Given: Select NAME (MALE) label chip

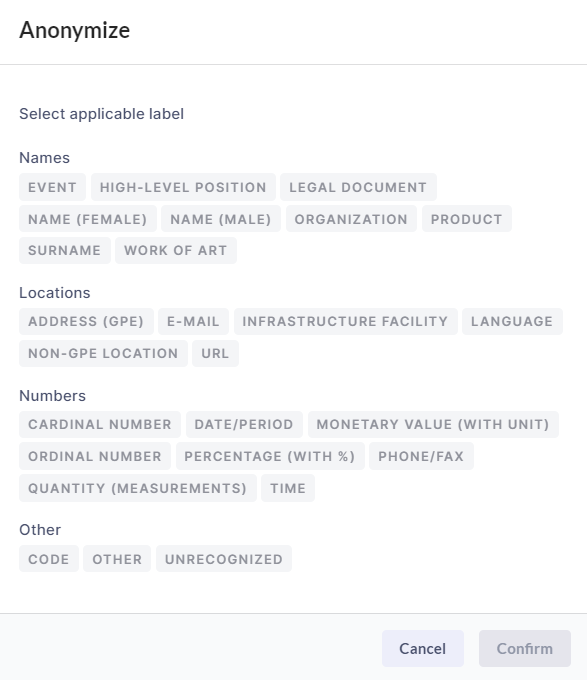Looking at the screenshot, I should click(221, 219).
